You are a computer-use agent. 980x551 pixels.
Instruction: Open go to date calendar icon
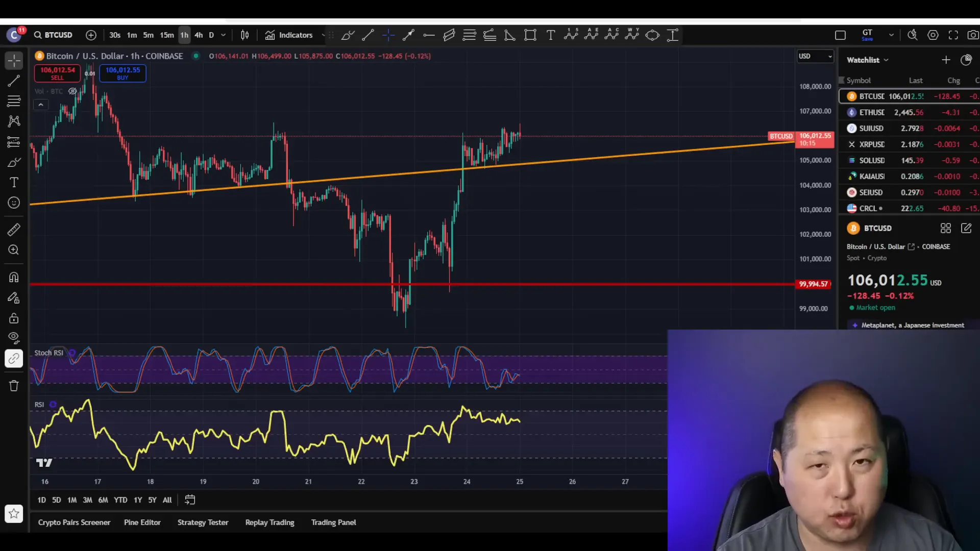tap(190, 500)
